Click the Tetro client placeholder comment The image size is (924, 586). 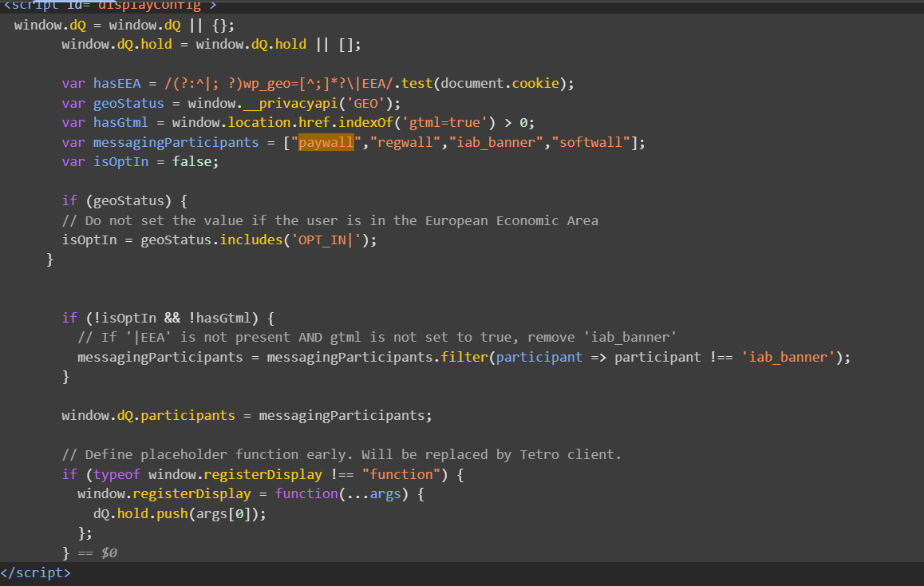341,454
